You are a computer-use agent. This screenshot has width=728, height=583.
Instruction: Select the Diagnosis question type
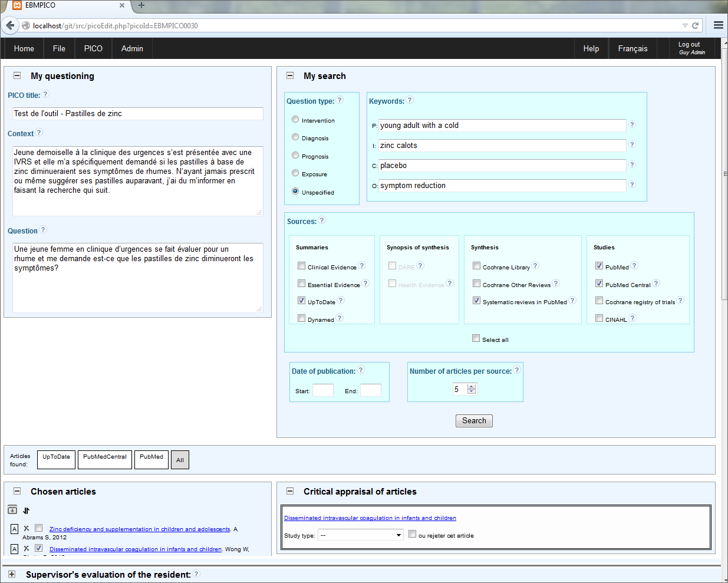pyautogui.click(x=295, y=136)
